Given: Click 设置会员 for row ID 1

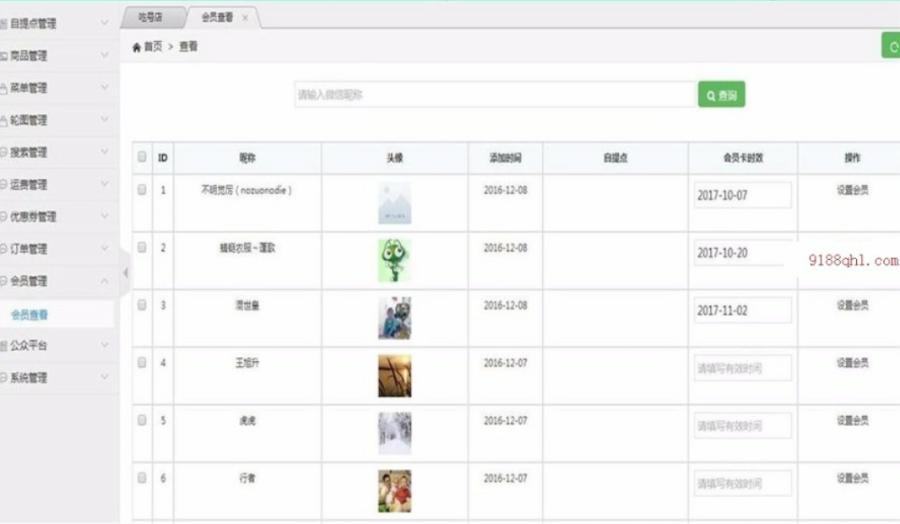Looking at the screenshot, I should coord(852,190).
